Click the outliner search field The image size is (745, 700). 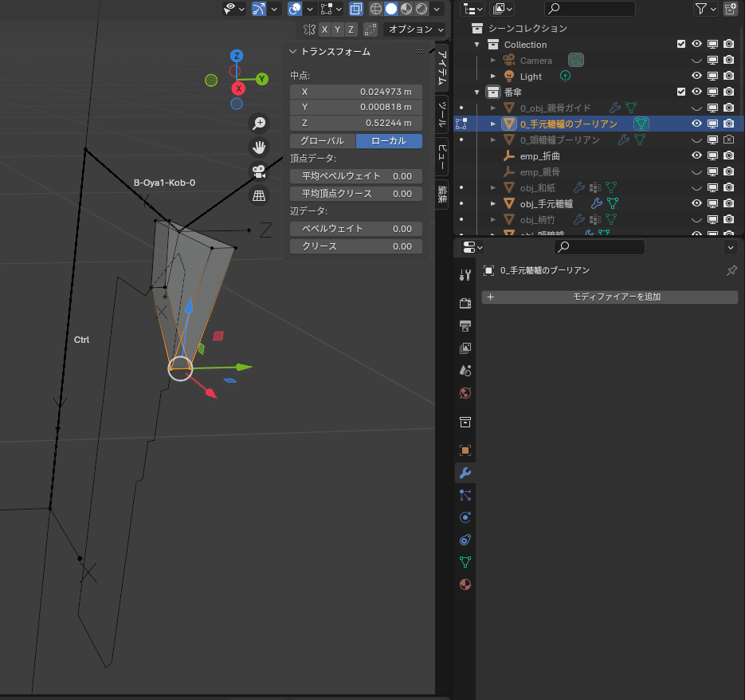pyautogui.click(x=590, y=9)
